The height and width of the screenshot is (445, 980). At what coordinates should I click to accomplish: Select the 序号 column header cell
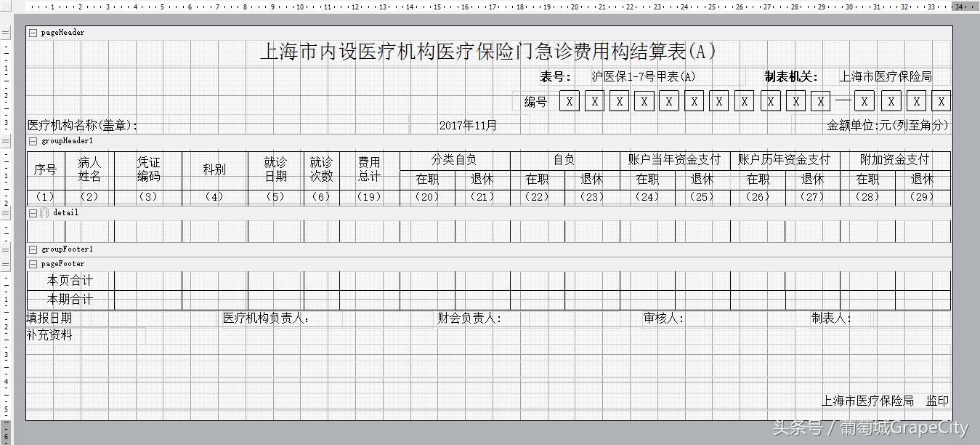click(x=44, y=169)
